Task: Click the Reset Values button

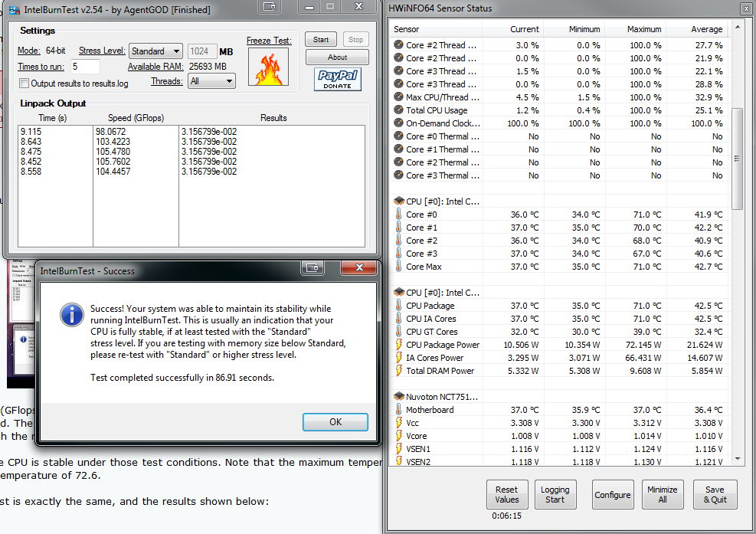Action: (507, 494)
